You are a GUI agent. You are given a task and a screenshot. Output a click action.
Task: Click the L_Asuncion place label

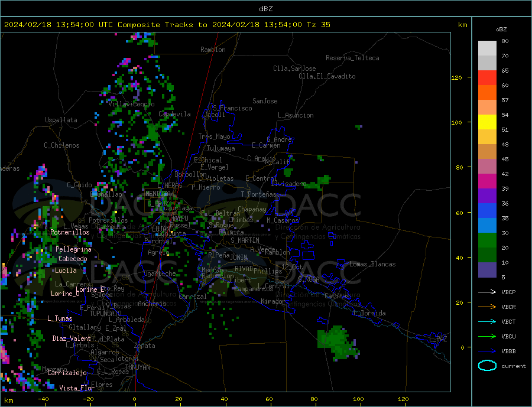pyautogui.click(x=296, y=115)
